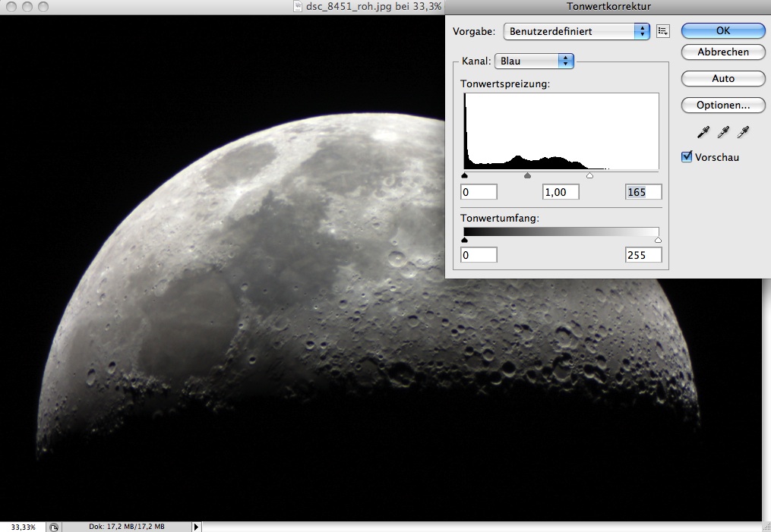
Task: Click the document icon in title bar
Action: (298, 6)
